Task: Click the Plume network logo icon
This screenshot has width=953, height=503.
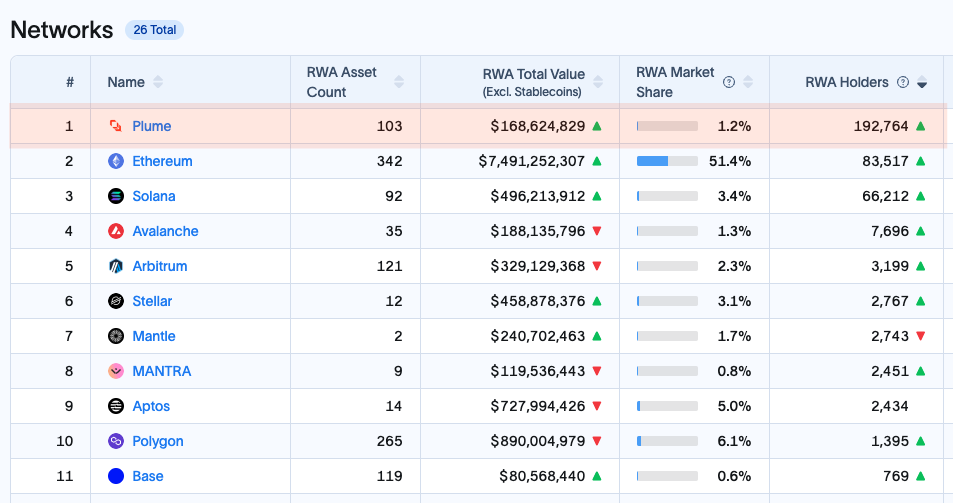Action: pos(115,126)
